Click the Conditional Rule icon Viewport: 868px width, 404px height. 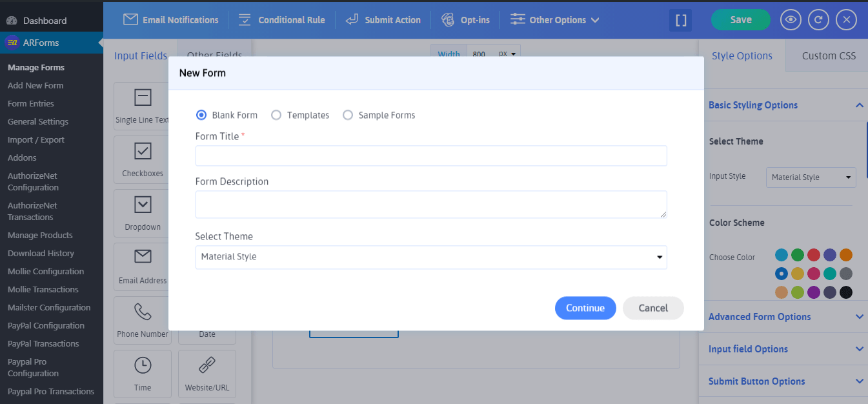pyautogui.click(x=245, y=19)
